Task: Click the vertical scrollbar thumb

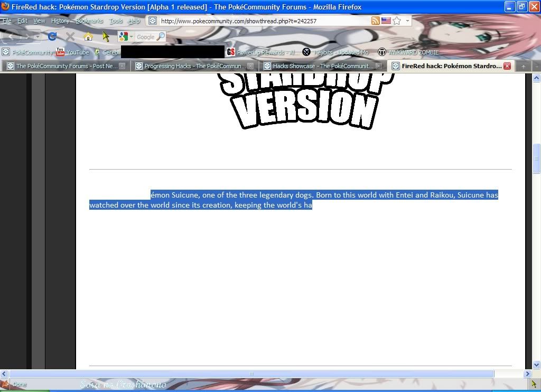Action: pyautogui.click(x=537, y=158)
